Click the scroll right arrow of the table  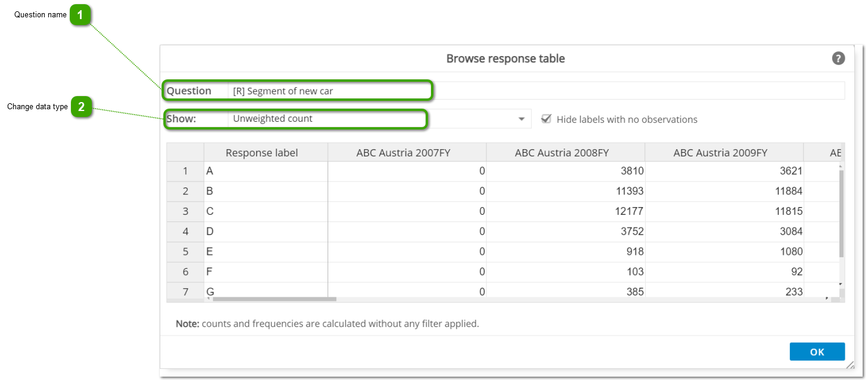click(x=826, y=298)
